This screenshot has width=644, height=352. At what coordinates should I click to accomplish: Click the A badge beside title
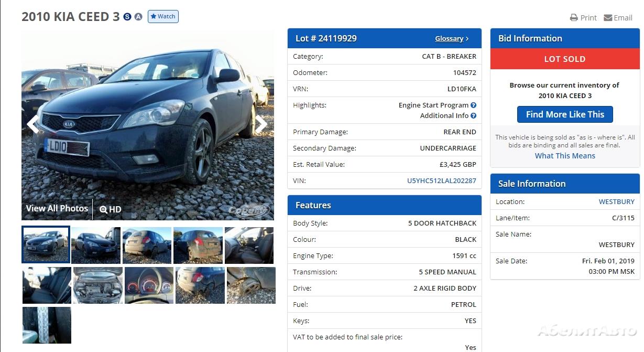click(x=138, y=17)
